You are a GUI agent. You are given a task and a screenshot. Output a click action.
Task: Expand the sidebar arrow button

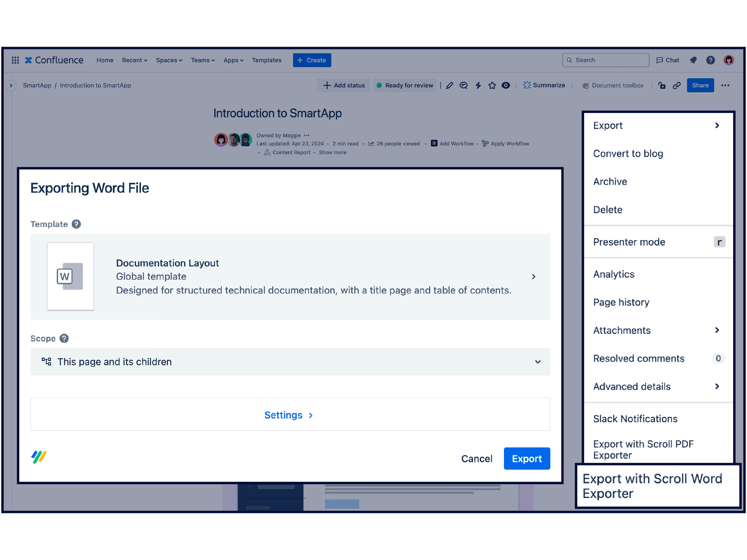coord(11,86)
